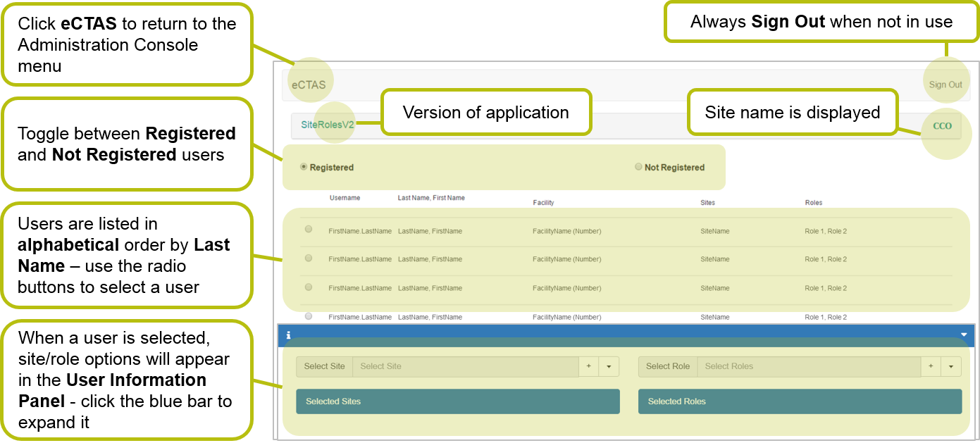The height and width of the screenshot is (443, 980).
Task: Click the CCO site name button
Action: 942,126
